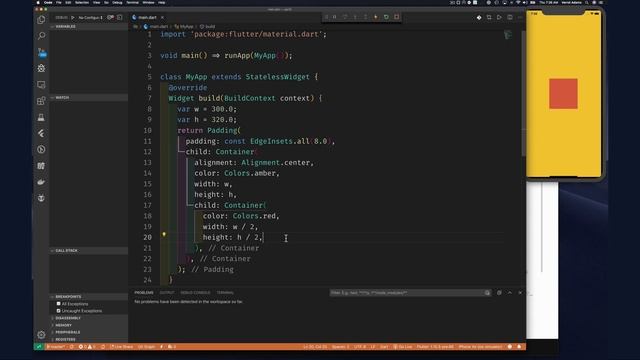
Task: Click the Dart DevTools diamond icon in the editor title
Action: coord(479,18)
